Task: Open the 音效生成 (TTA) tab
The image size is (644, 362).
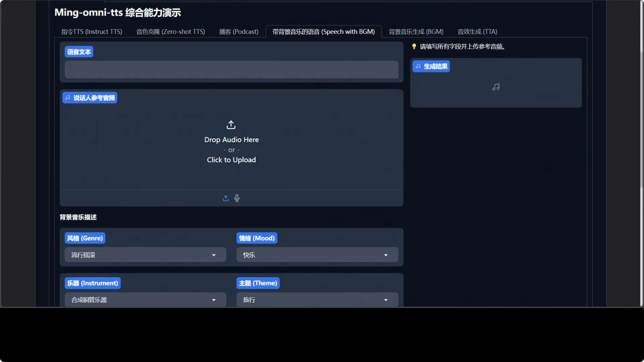Action: click(x=477, y=31)
